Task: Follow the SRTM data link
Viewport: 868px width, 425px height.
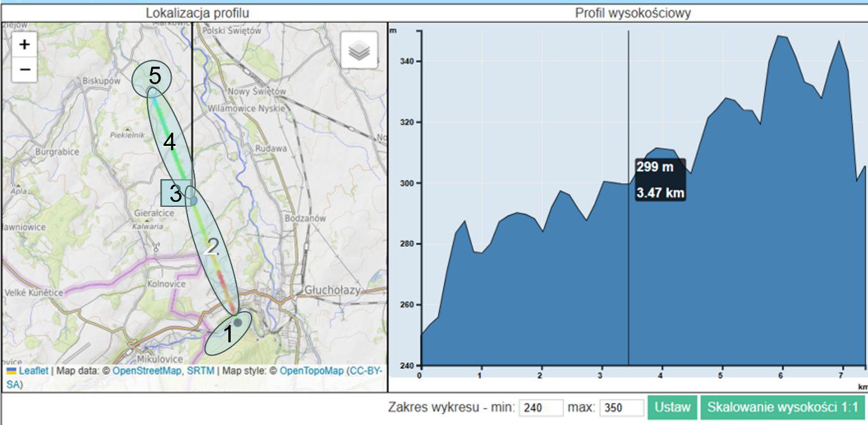Action: pyautogui.click(x=201, y=371)
